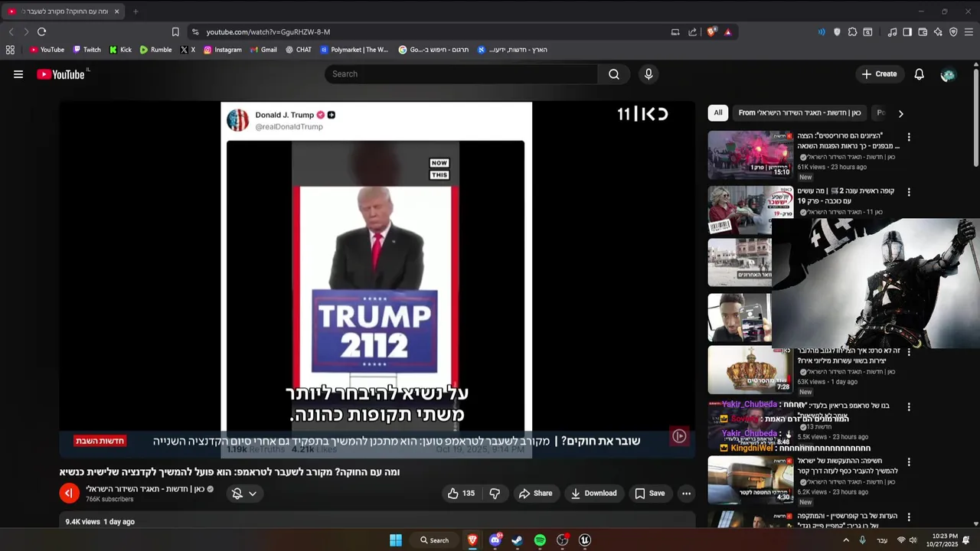Open Leo AI sparkle icon
This screenshot has width=980, height=551.
tap(938, 32)
